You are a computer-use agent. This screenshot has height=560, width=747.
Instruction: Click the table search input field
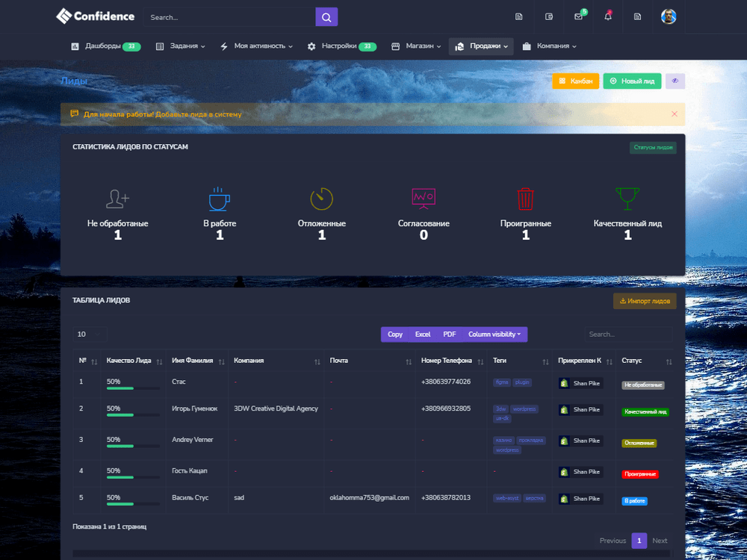click(x=628, y=335)
